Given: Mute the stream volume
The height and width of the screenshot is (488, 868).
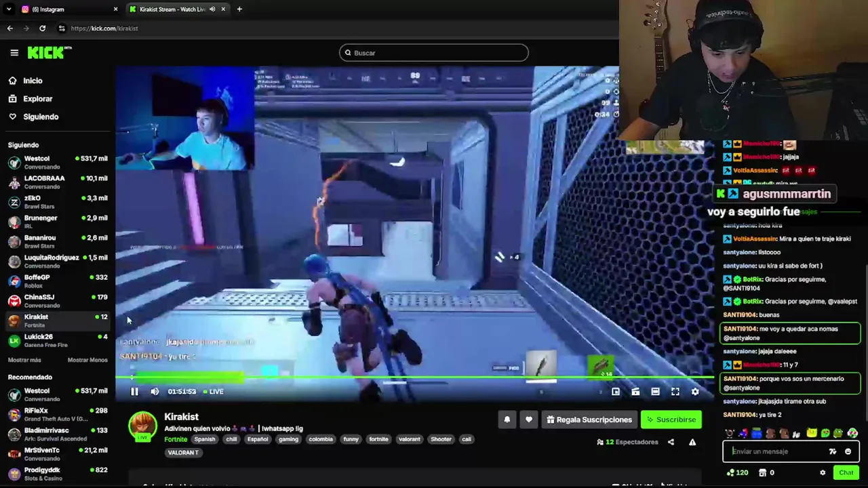Looking at the screenshot, I should [x=155, y=391].
